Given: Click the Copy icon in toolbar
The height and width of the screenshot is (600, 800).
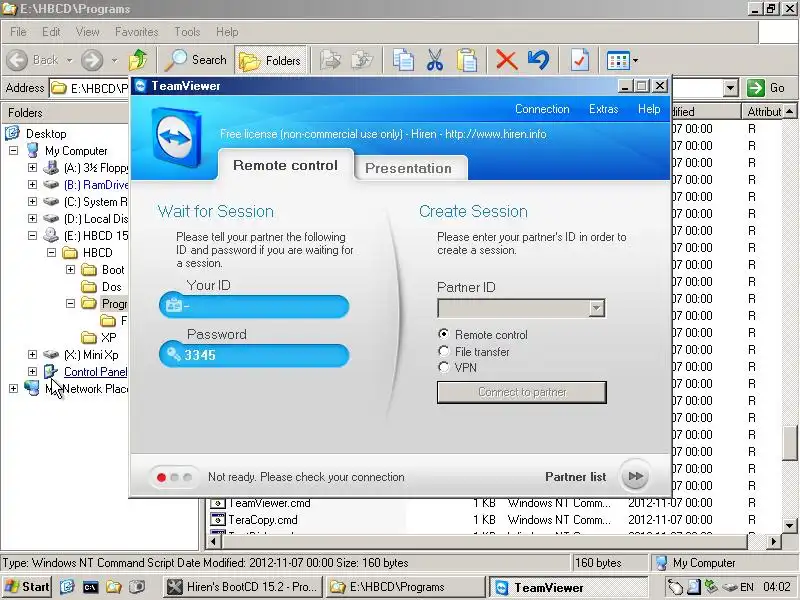Looking at the screenshot, I should point(403,60).
